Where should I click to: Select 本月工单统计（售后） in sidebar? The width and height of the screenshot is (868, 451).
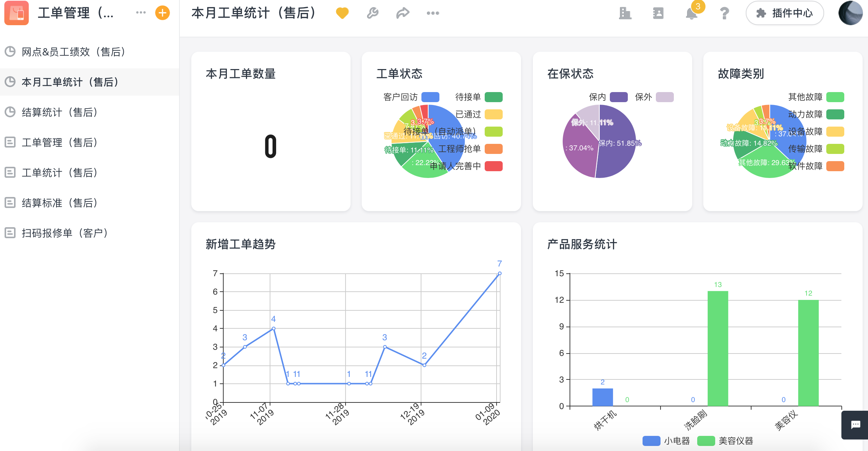point(90,82)
